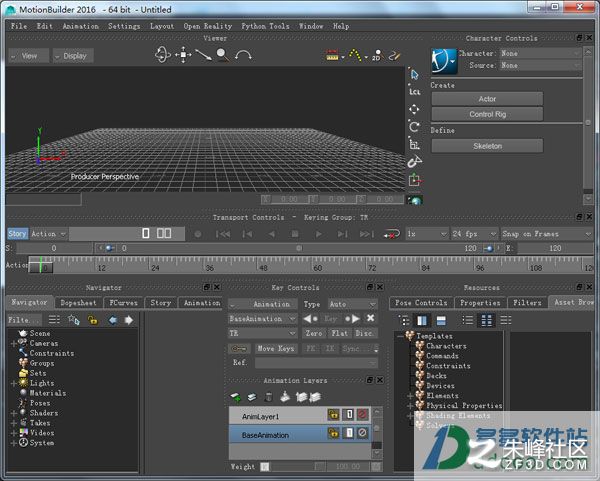600x481 pixels.
Task: Click the ruler time-code display icon
Action: [332, 55]
